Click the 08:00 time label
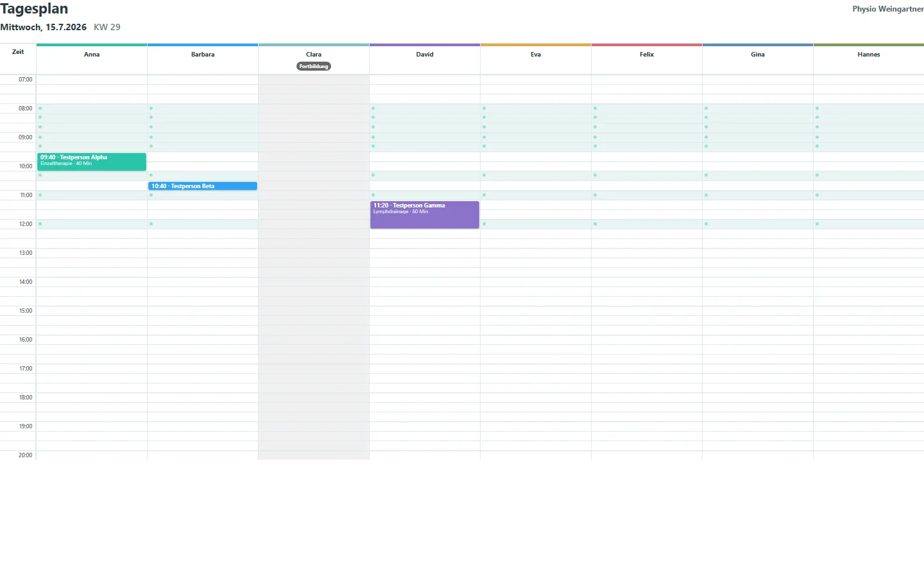The height and width of the screenshot is (578, 924). pos(26,109)
